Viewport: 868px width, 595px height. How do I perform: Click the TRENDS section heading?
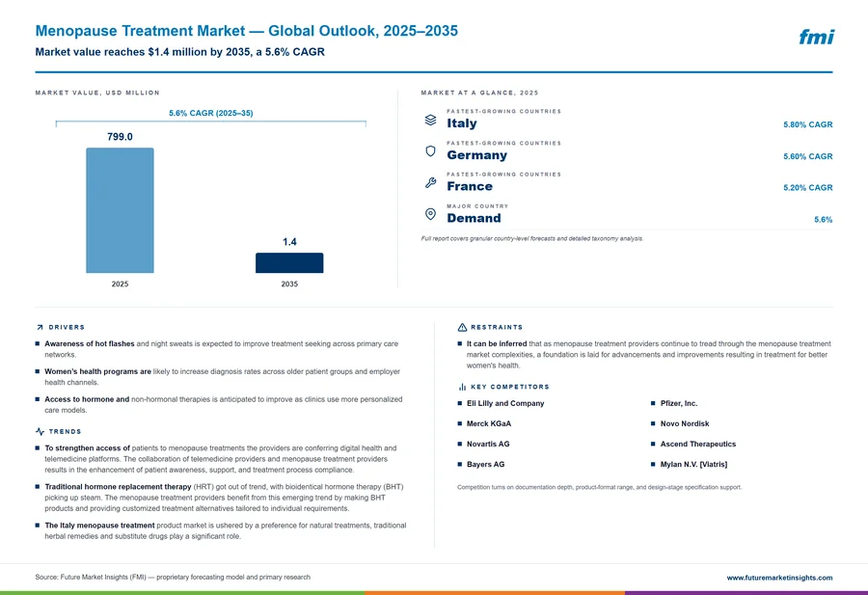[x=65, y=431]
